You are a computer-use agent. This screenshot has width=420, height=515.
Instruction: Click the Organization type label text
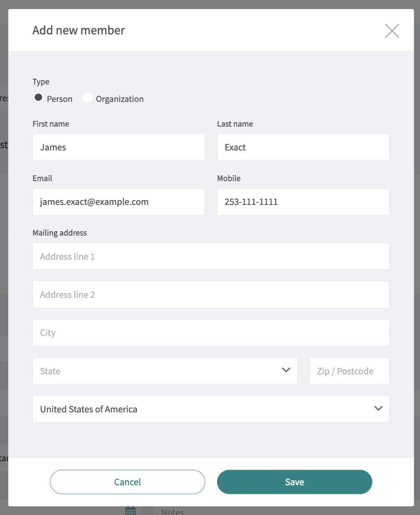[120, 99]
